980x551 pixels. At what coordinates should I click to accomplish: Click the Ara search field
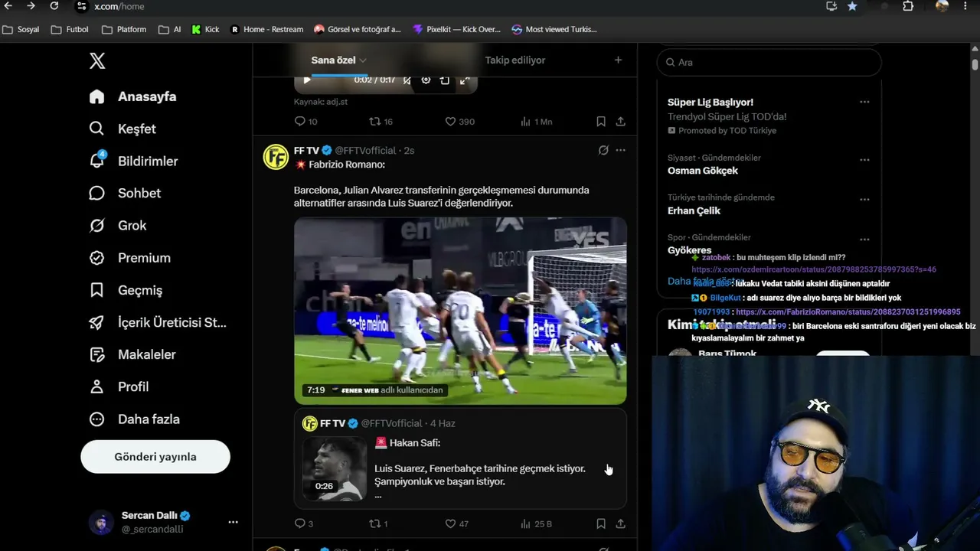click(x=769, y=63)
